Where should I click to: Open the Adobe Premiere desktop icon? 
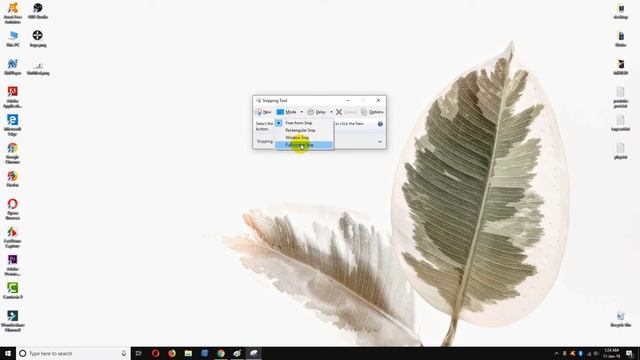pos(13,265)
